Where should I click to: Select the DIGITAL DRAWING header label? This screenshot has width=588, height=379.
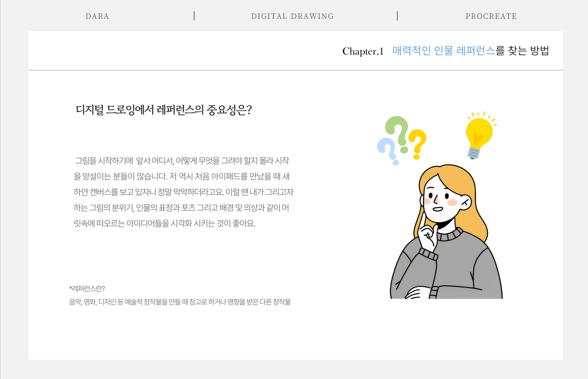[x=293, y=16]
